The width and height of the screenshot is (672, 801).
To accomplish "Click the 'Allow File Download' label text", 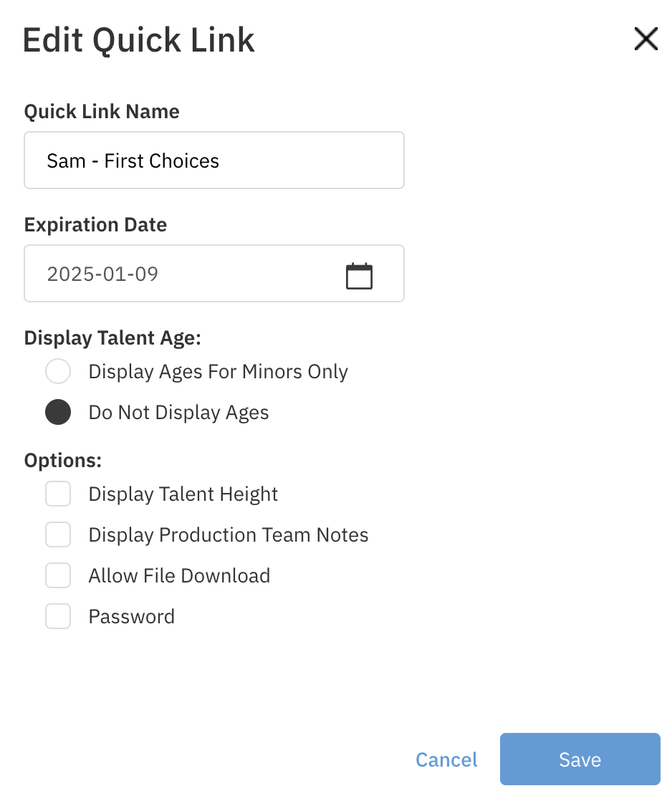I will click(179, 576).
